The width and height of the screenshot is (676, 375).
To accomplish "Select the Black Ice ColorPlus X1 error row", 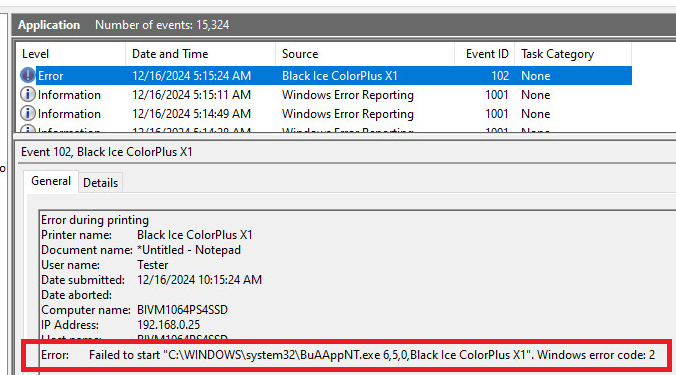I will click(325, 75).
